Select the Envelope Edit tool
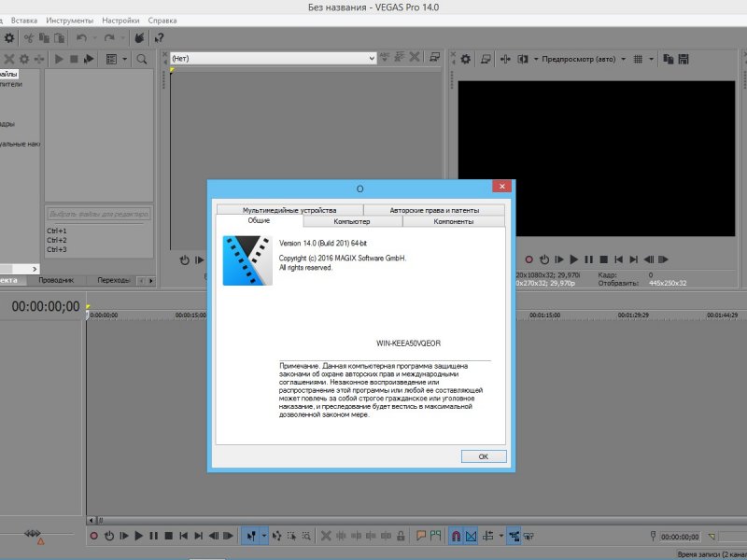The image size is (747, 560). click(276, 536)
